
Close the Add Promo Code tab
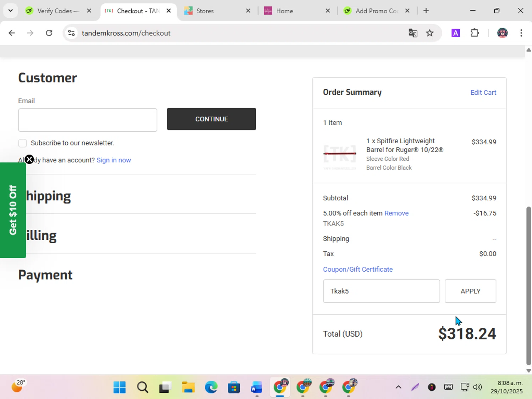[x=407, y=11]
